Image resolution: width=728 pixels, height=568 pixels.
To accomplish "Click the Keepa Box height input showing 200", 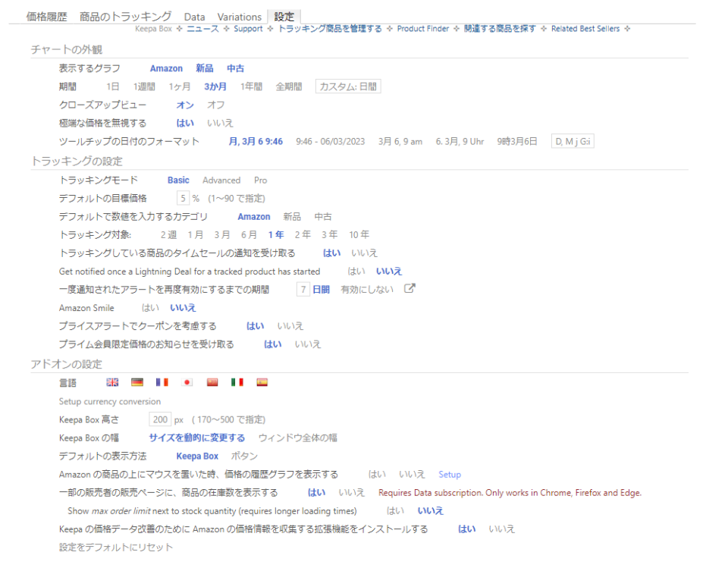I will [x=160, y=419].
